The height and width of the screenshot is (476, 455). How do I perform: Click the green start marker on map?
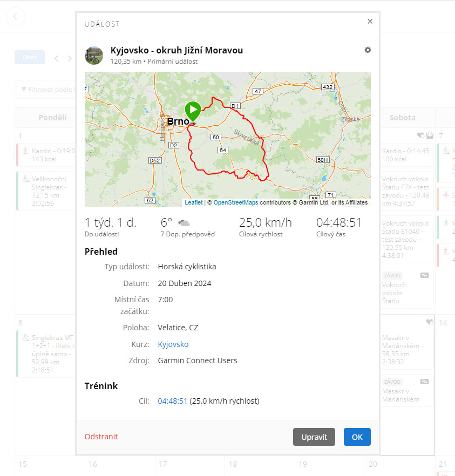point(193,111)
